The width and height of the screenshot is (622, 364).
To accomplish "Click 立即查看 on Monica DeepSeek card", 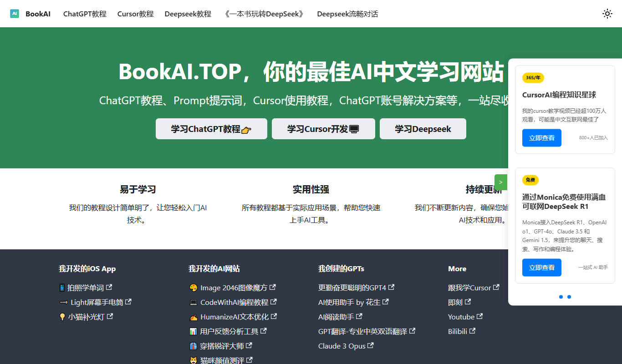I will (x=542, y=268).
